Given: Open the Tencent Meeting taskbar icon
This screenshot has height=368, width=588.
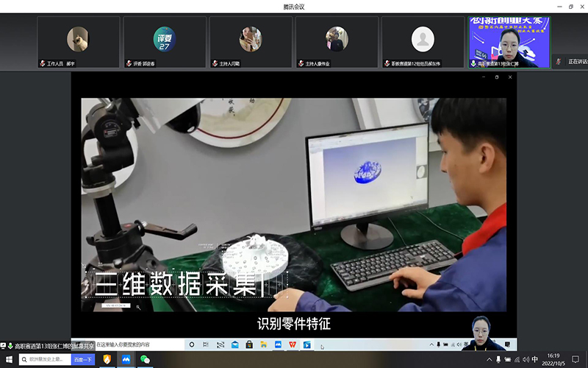Looking at the screenshot, I should pyautogui.click(x=126, y=359).
